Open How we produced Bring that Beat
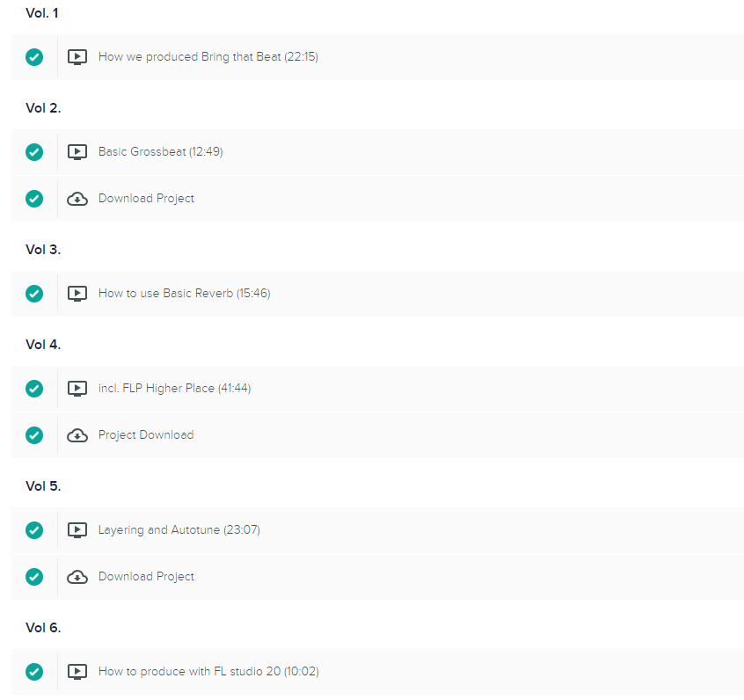 [x=208, y=57]
